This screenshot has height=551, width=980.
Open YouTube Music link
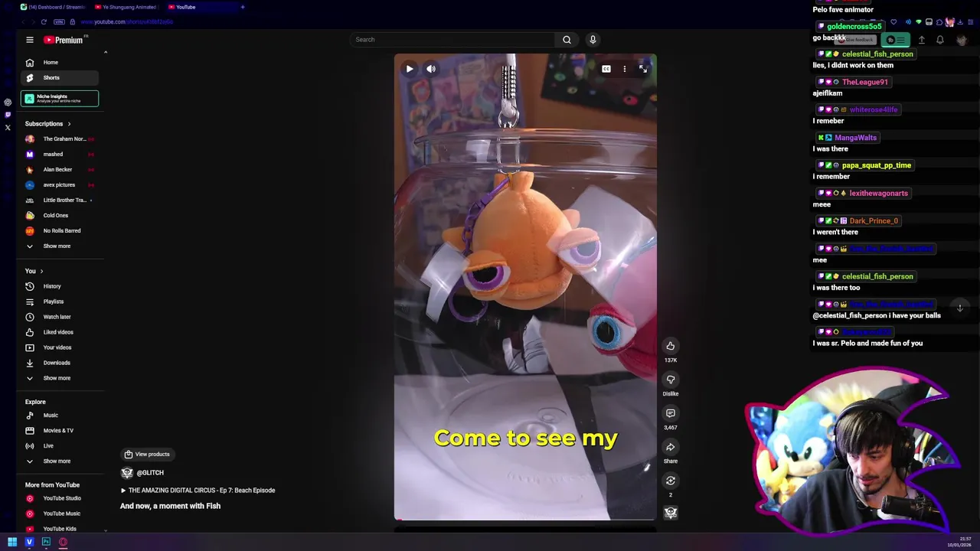tap(60, 514)
